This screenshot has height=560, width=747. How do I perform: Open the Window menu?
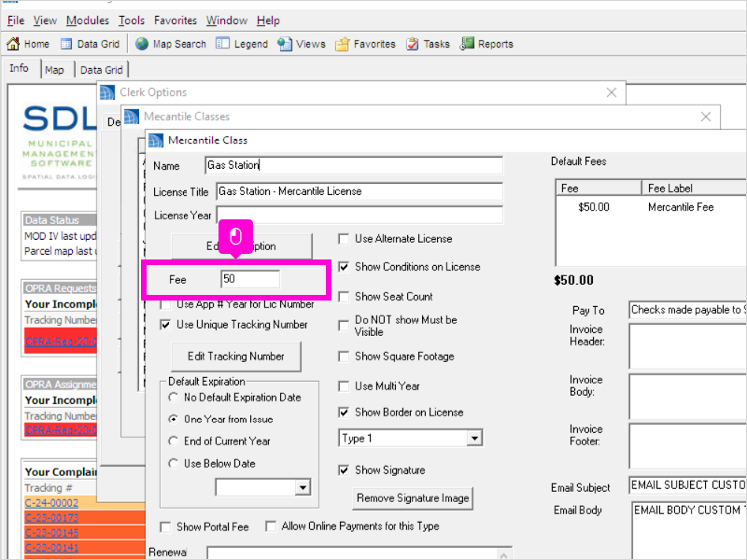226,21
